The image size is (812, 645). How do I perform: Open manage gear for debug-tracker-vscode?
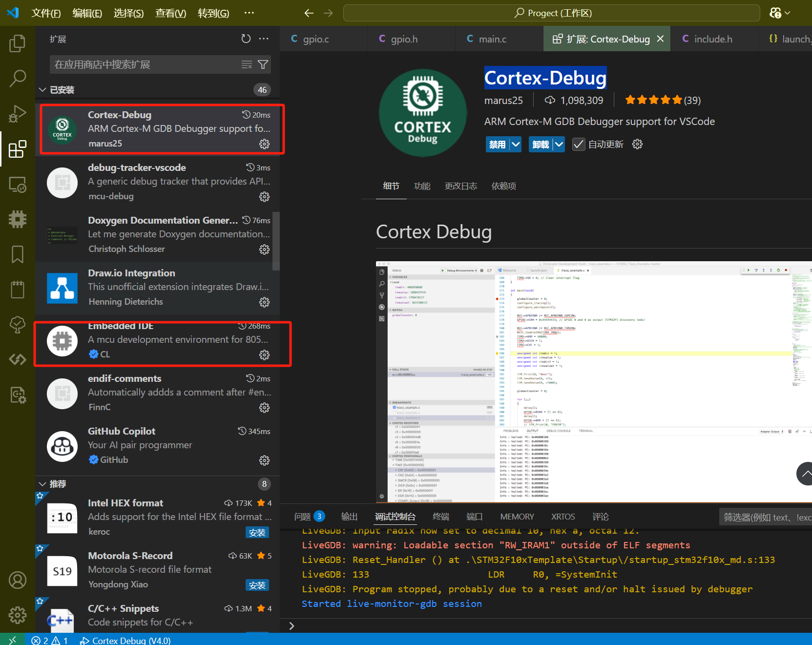point(264,197)
